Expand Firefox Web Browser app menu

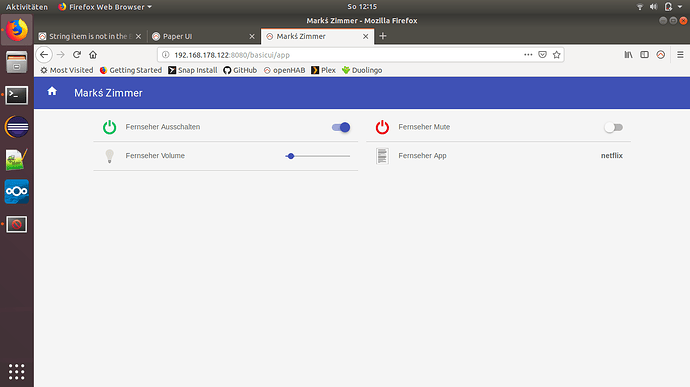point(105,7)
